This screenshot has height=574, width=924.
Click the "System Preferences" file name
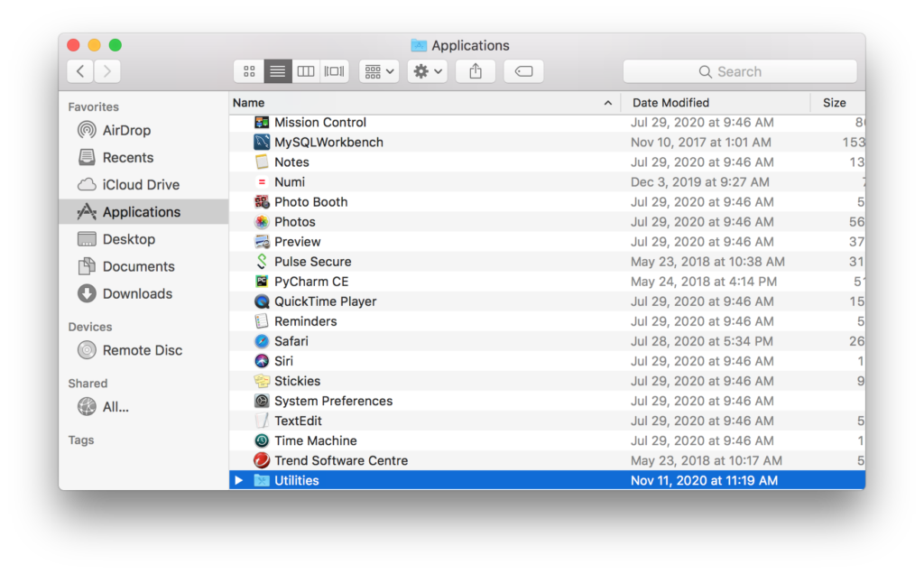[334, 401]
